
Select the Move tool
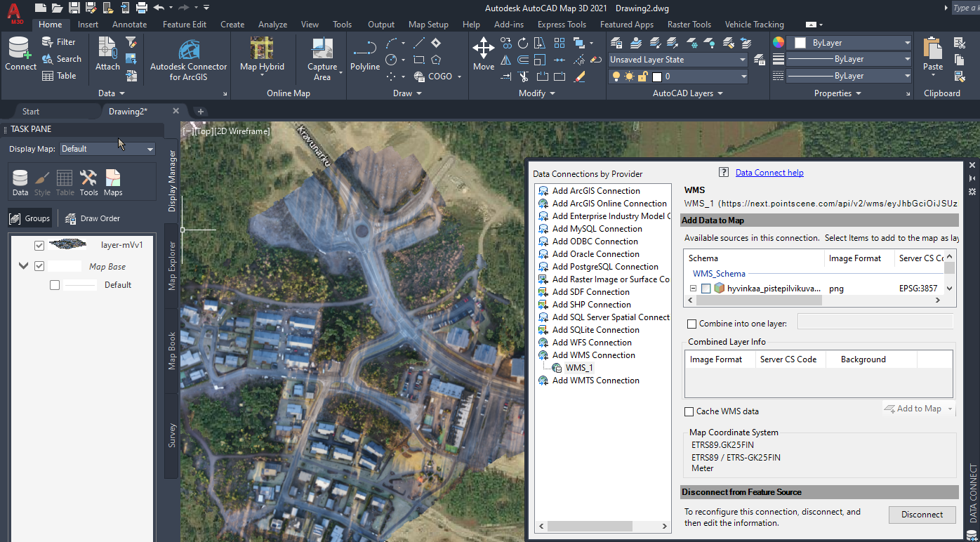tap(483, 54)
